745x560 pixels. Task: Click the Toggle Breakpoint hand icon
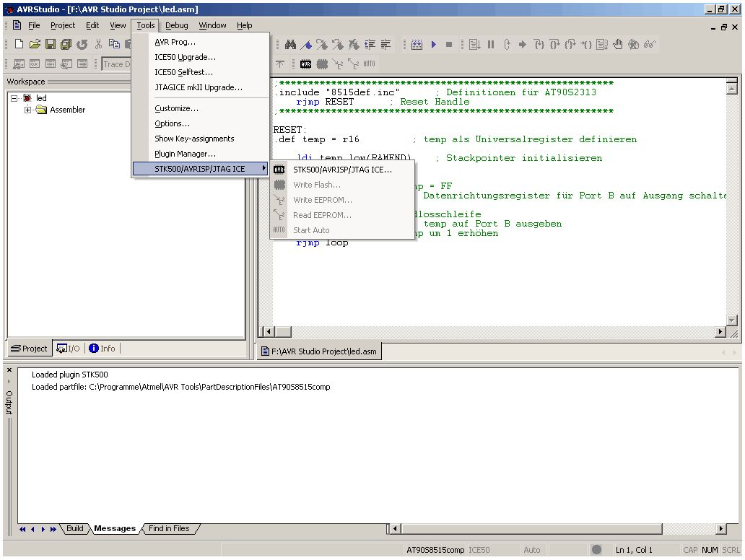(618, 45)
